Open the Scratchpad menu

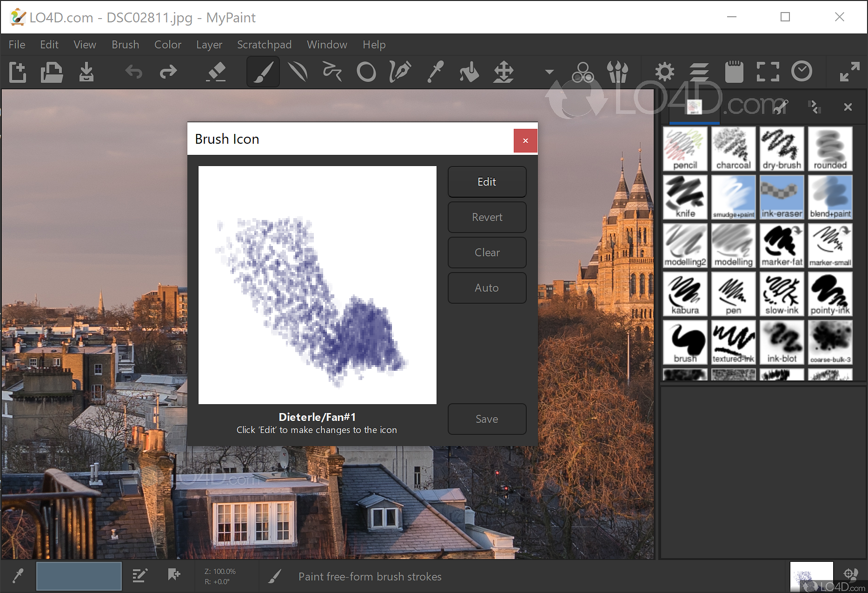click(x=264, y=44)
